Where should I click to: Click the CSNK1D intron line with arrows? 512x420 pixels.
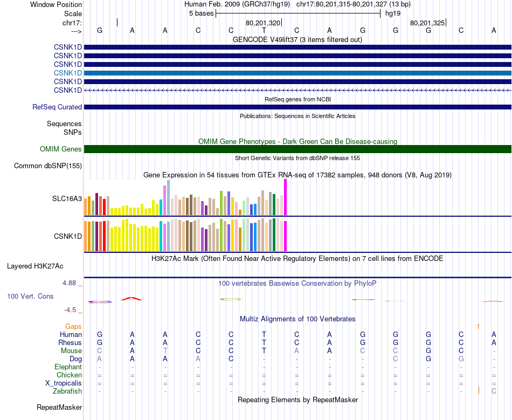(x=298, y=90)
